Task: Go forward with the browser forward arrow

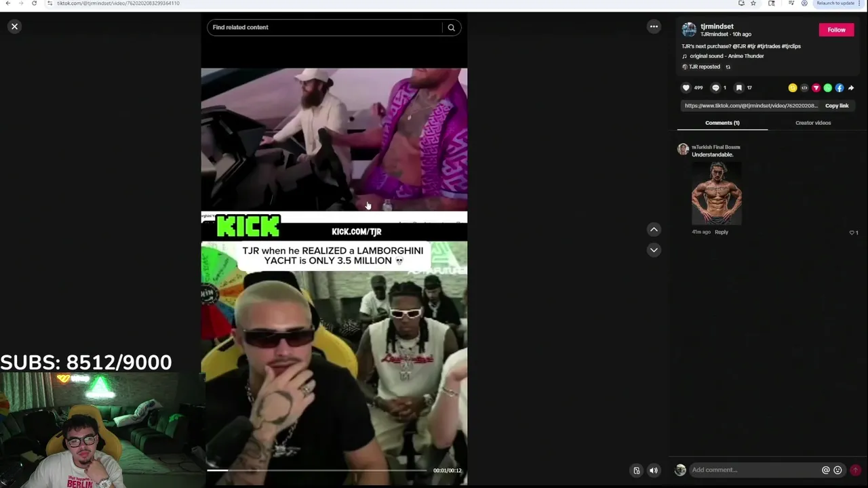Action: 20,3
